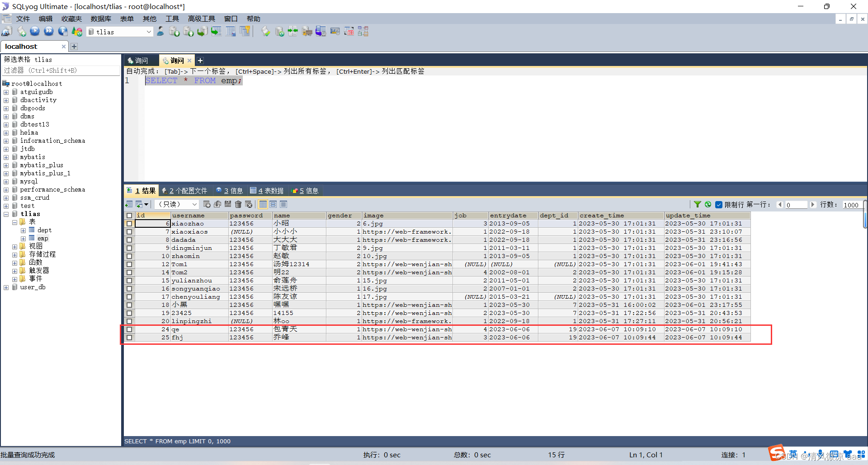Click the green refresh result icon
This screenshot has height=465, width=868.
pos(708,205)
